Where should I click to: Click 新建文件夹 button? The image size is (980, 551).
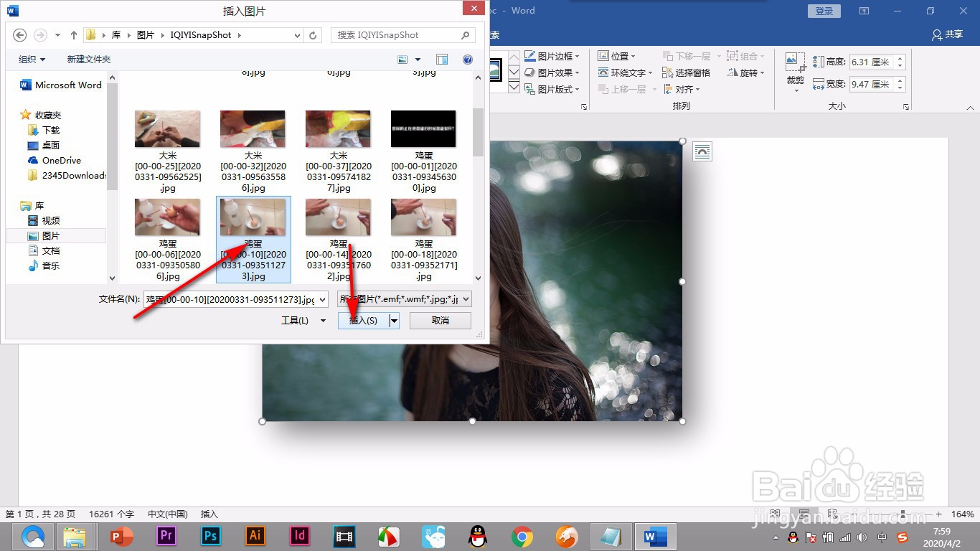[89, 60]
